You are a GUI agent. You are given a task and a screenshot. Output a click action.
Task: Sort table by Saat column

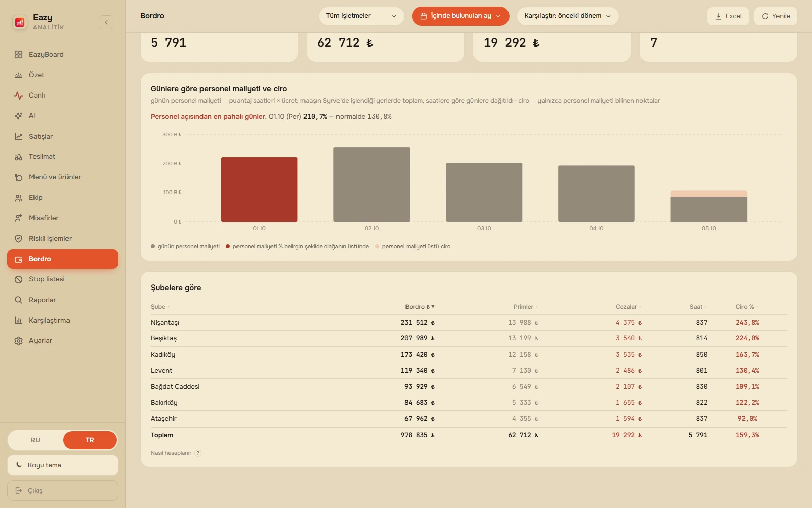pos(698,307)
